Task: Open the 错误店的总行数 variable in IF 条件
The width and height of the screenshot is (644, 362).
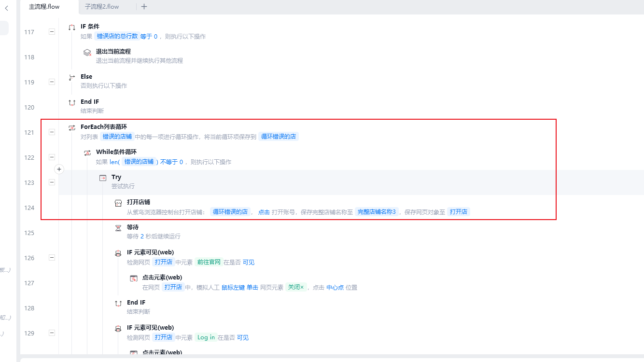Action: coord(117,36)
